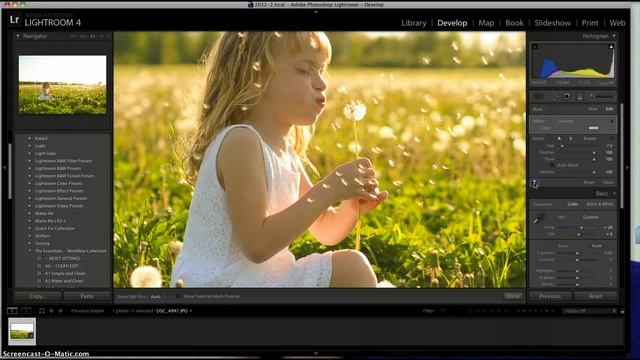Apply the A1 Simple and Clean preset
Screen dimensions: 640x360
[64, 273]
